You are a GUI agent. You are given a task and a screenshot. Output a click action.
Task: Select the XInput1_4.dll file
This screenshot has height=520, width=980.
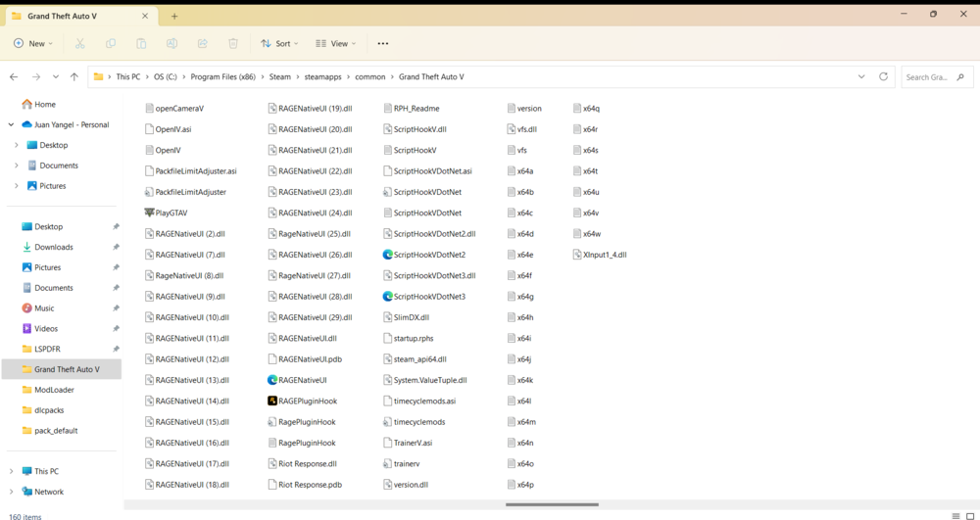tap(600, 255)
